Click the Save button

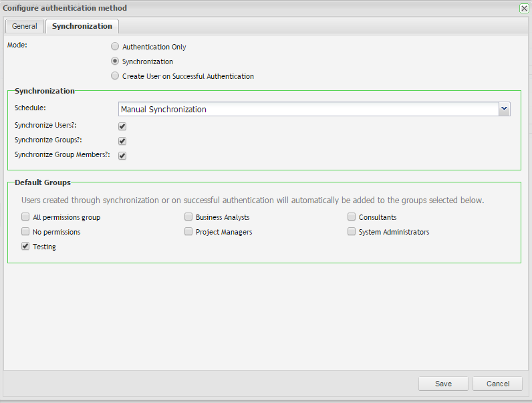[x=443, y=384]
